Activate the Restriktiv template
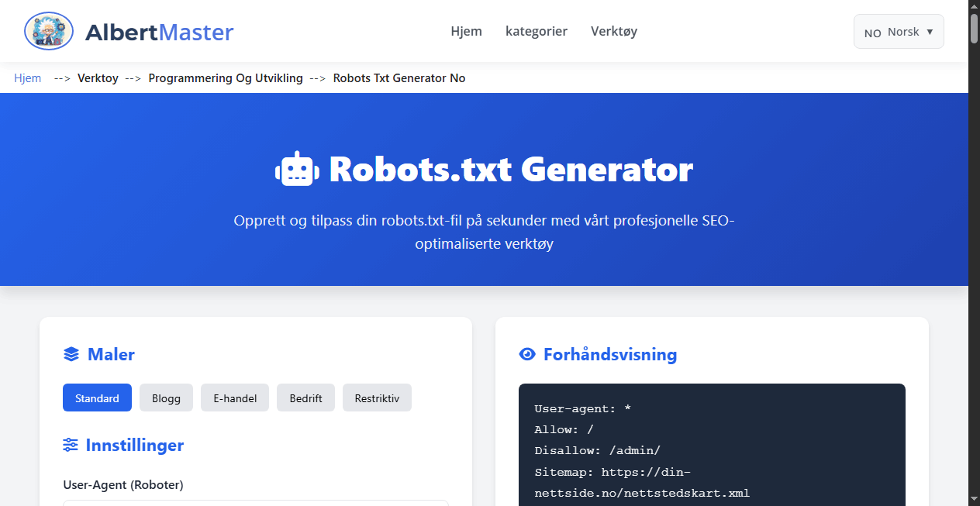Screen dimensions: 980x506 point(377,398)
